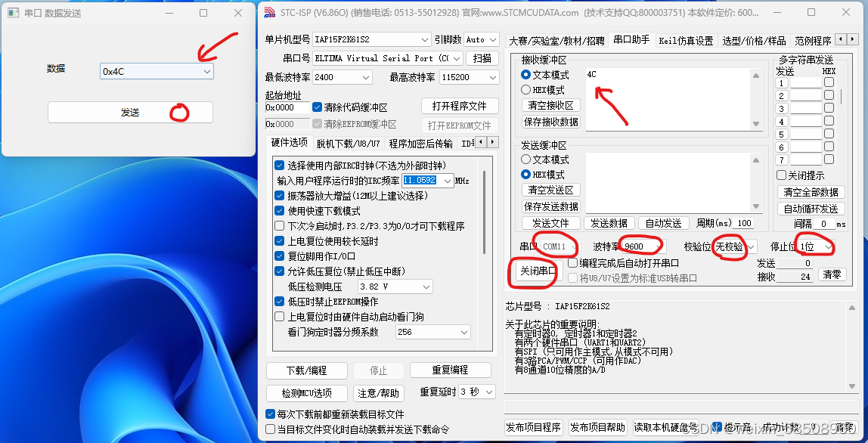Click the 周期(ms) 100 input field
The height and width of the screenshot is (443, 868).
pyautogui.click(x=743, y=223)
